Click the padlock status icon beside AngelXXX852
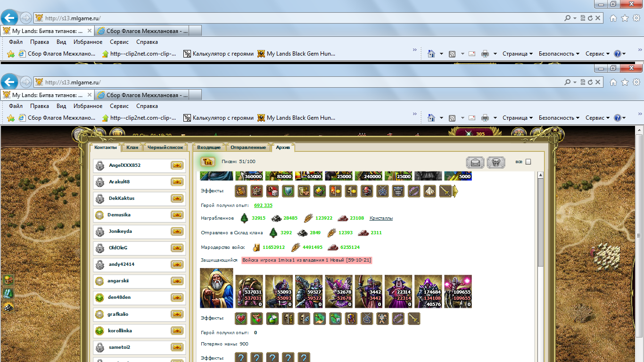Screen dimensions: 644x362 coord(99,165)
